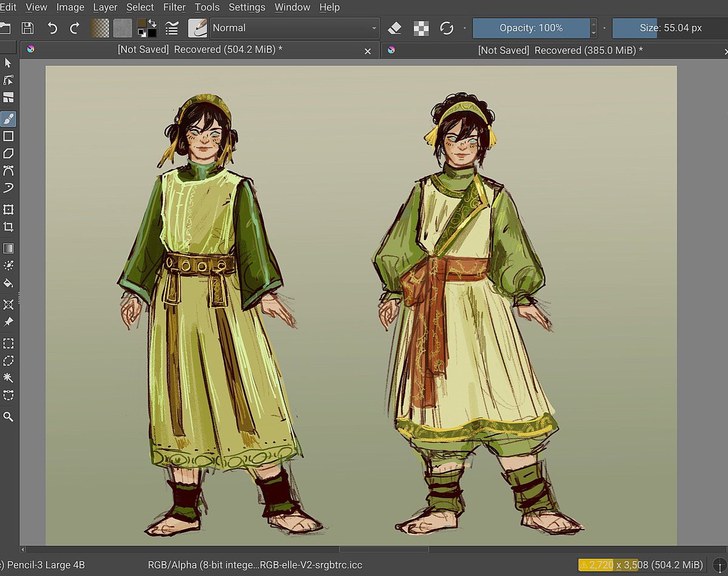Toggle Eraser mode
This screenshot has width=728, height=576.
(x=394, y=28)
